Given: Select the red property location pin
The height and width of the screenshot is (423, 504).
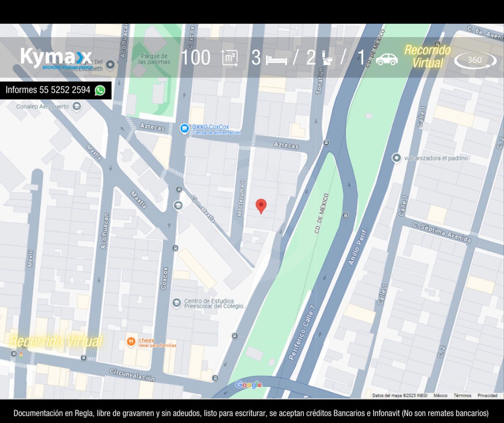Looking at the screenshot, I should pyautogui.click(x=261, y=206).
